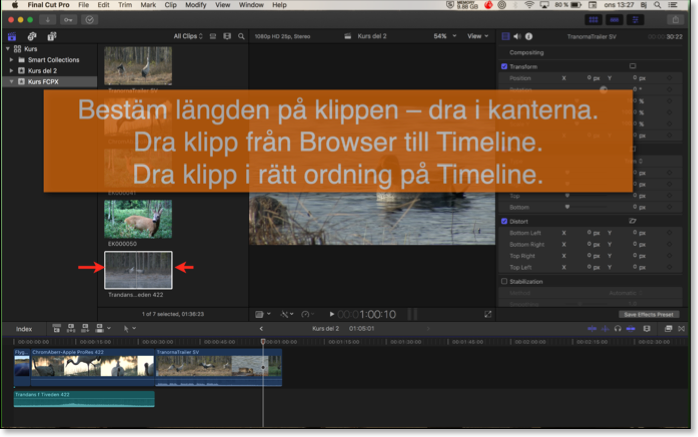Go back in timeline history arrow
The height and width of the screenshot is (437, 698).
click(261, 328)
